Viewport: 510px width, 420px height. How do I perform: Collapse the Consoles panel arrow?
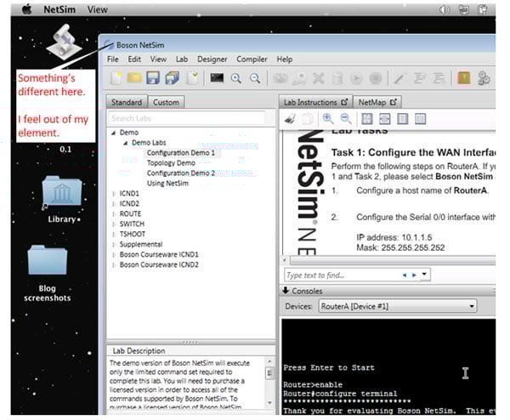coord(286,291)
